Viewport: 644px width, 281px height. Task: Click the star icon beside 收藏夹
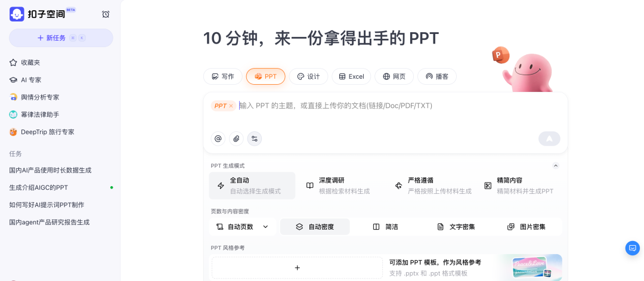pos(13,63)
